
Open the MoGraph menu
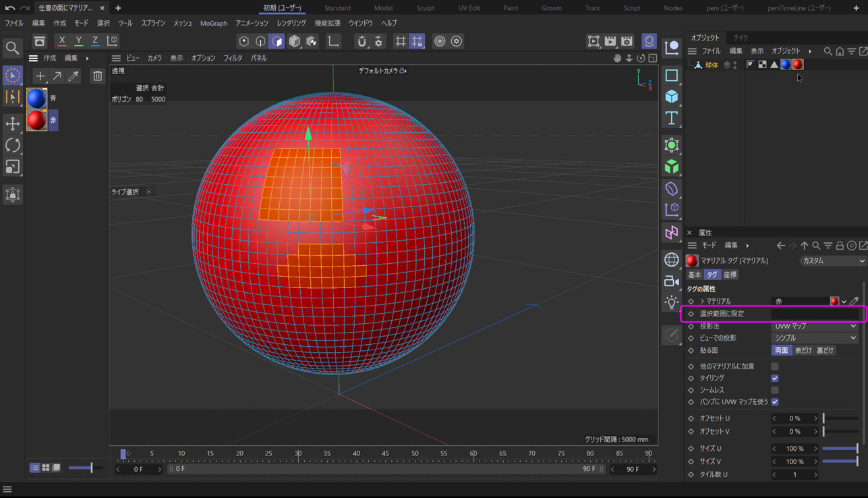[214, 23]
